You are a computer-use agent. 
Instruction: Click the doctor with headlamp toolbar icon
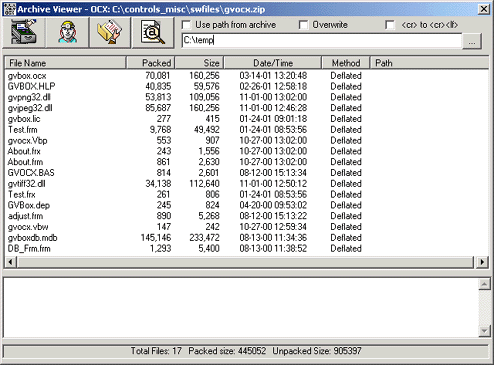click(x=68, y=32)
